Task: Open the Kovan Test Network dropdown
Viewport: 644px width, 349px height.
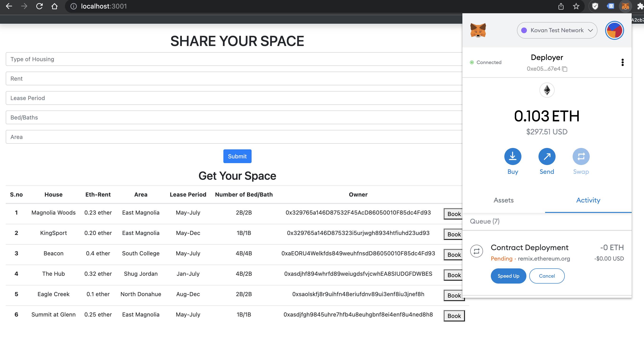Action: tap(557, 30)
